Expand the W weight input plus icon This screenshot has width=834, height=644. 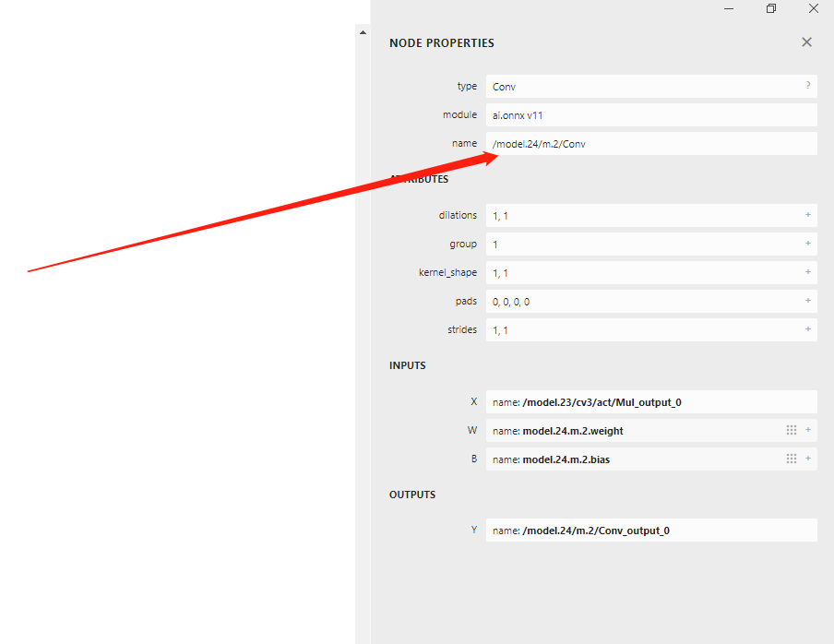click(x=808, y=430)
